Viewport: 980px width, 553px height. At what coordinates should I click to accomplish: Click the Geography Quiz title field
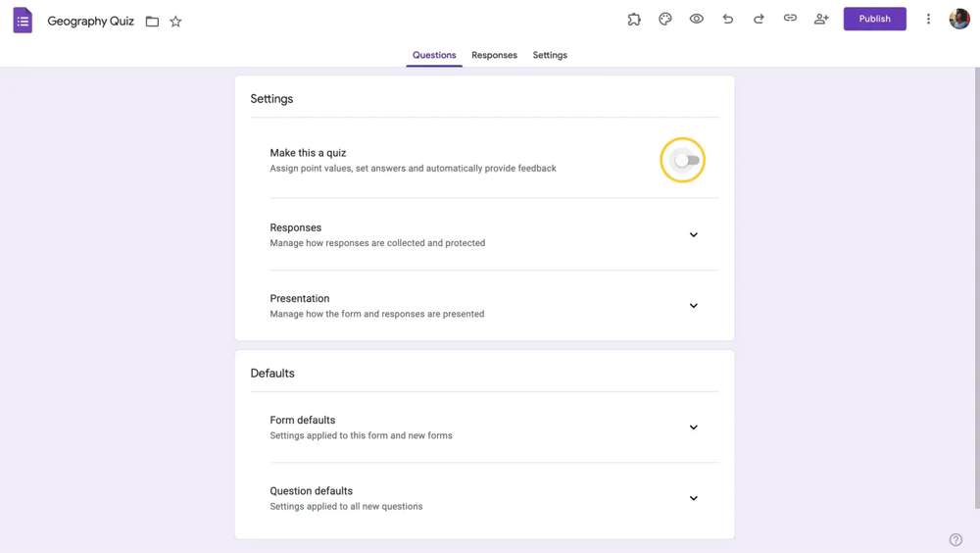[91, 21]
